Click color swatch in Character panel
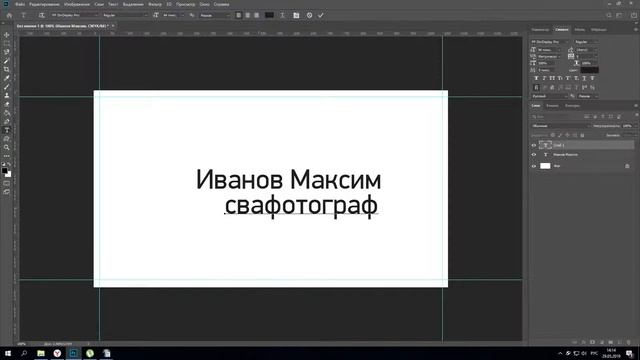Image resolution: width=640 pixels, height=360 pixels. click(589, 70)
